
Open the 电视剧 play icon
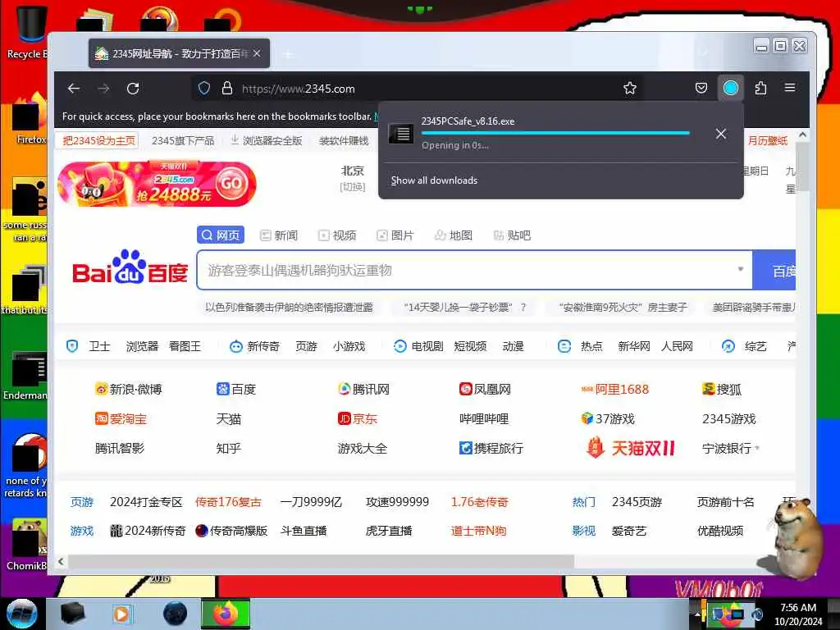point(399,346)
